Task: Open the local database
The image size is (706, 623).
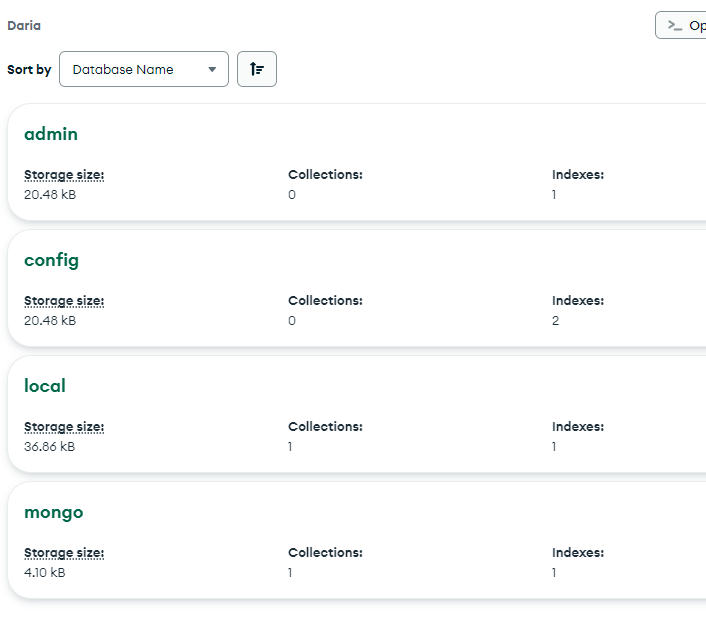Action: 45,386
